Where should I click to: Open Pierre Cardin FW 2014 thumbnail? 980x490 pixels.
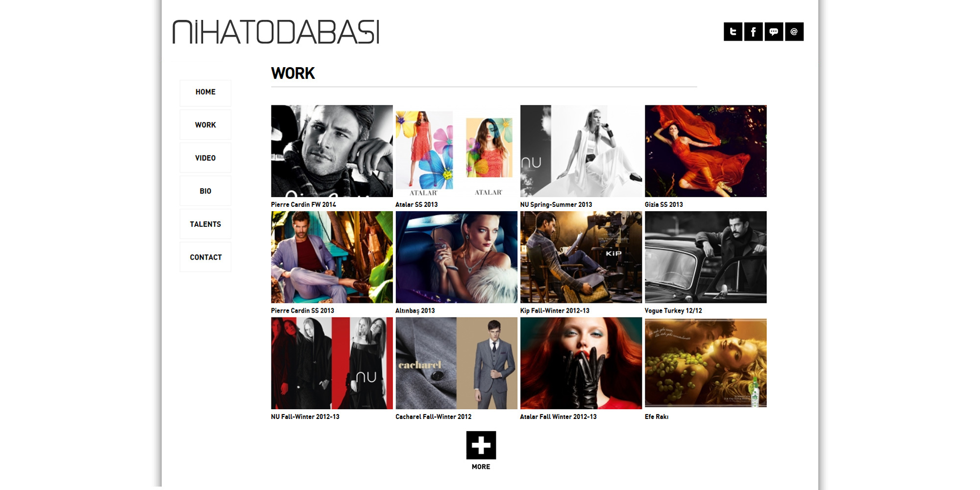click(x=332, y=151)
